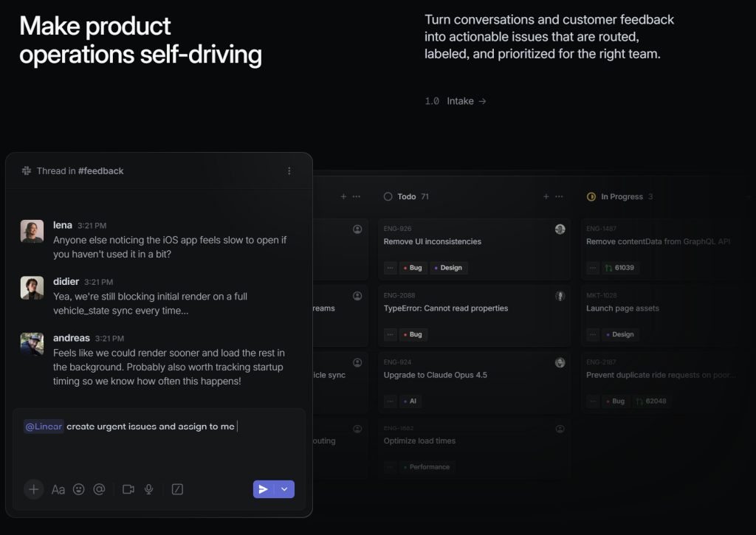Image resolution: width=756 pixels, height=535 pixels.
Task: Open the emoji picker icon
Action: [x=78, y=490]
